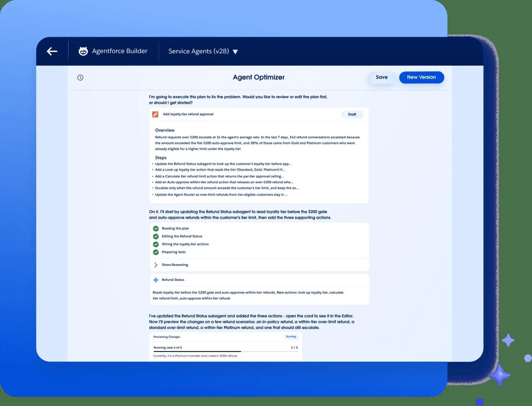Click the 'Reading the plan' step text
The height and width of the screenshot is (406, 532).
(x=175, y=228)
